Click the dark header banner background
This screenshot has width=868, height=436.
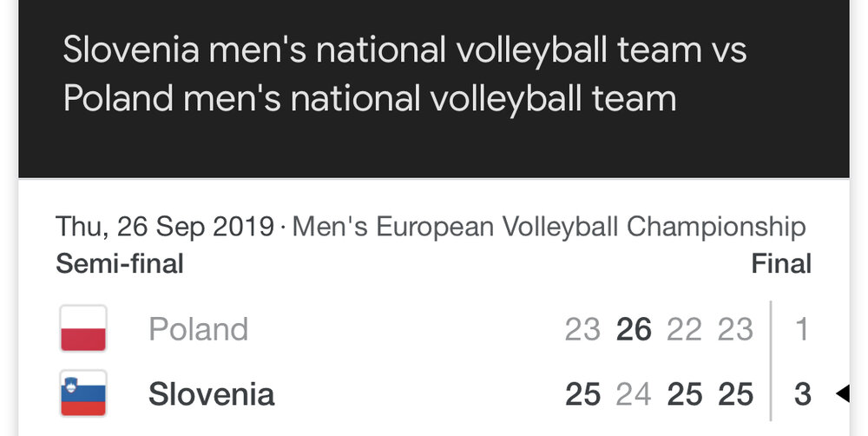coord(433,89)
